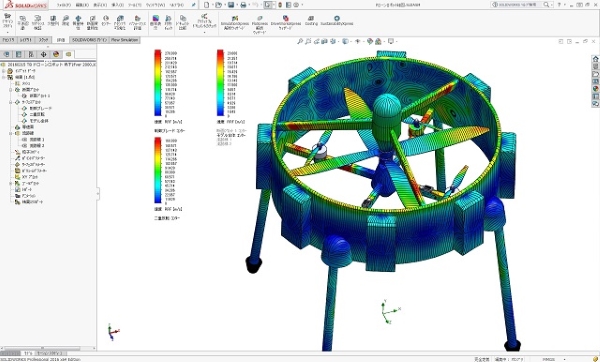The image size is (600, 362).
Task: Click the Zoom to Fit magnifier icon
Action: tap(300, 41)
